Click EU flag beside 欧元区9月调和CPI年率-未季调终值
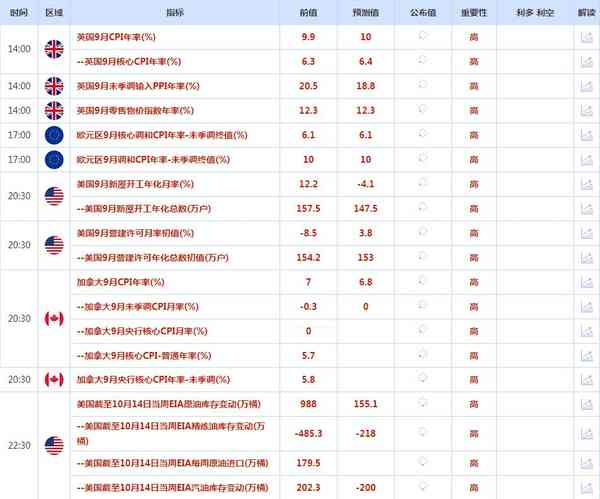 pyautogui.click(x=54, y=160)
